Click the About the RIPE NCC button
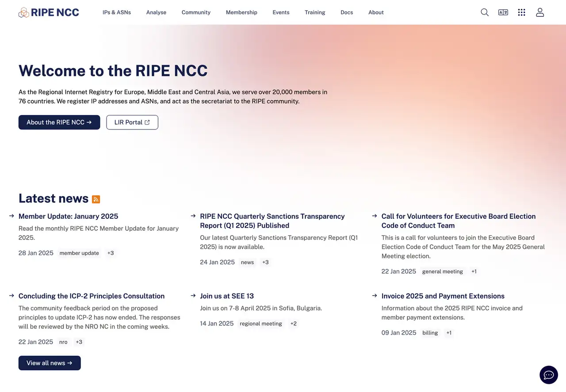The height and width of the screenshot is (392, 566). point(59,122)
